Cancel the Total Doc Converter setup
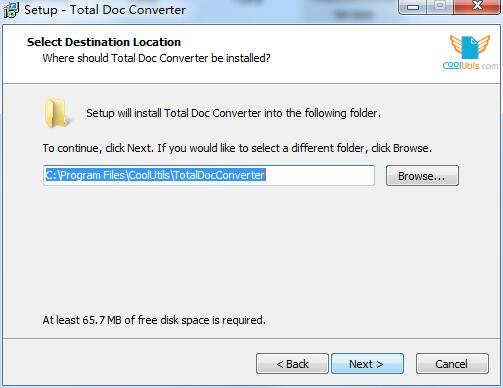 point(452,364)
